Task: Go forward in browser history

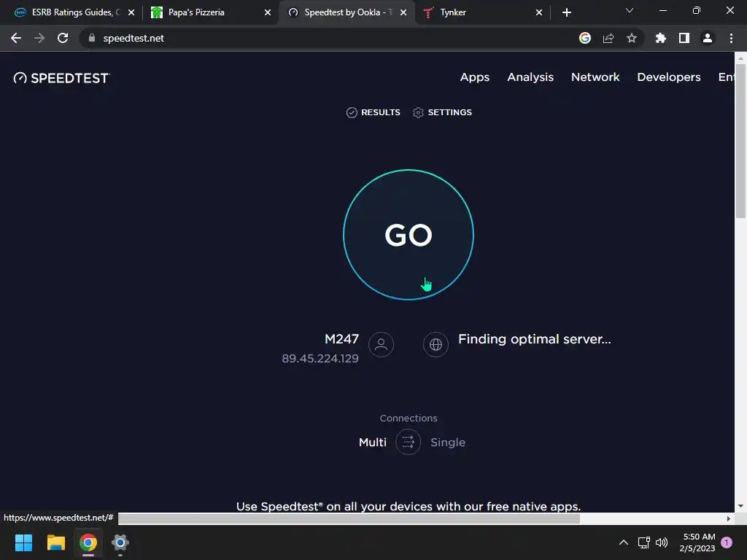Action: coord(39,38)
